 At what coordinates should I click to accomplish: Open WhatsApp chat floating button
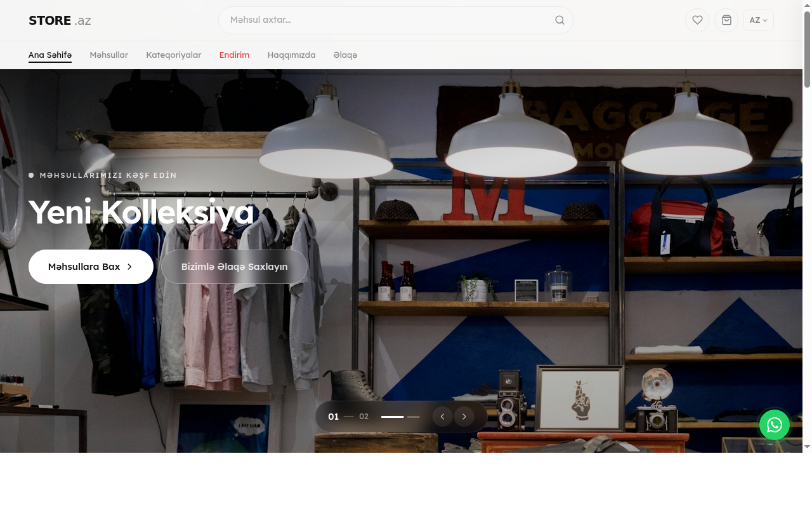774,425
